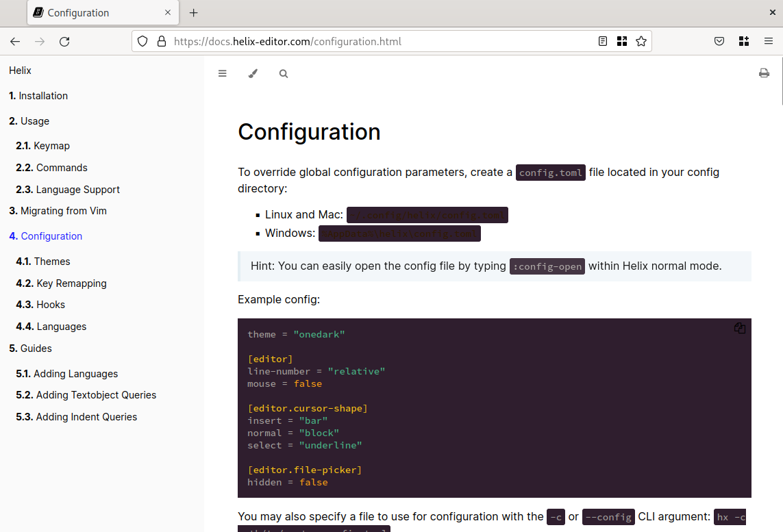Click the [editor.cursor-shape] header
Screen dimensions: 783x532
coord(308,408)
